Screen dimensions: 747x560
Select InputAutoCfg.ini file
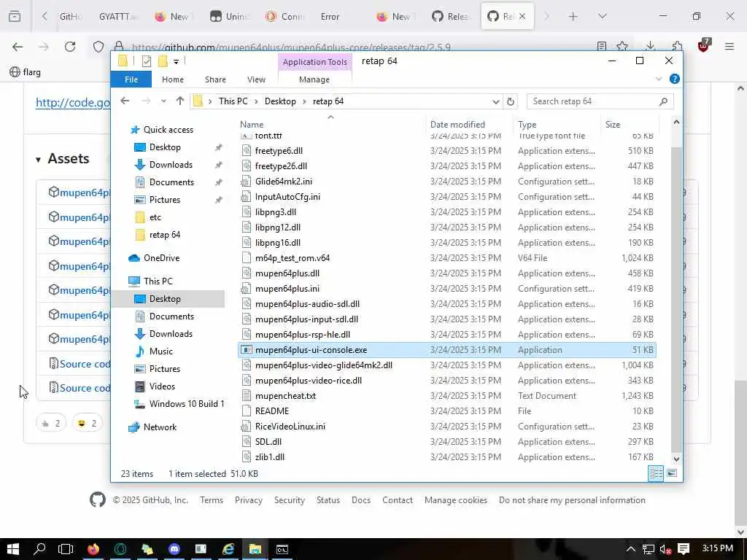(287, 197)
